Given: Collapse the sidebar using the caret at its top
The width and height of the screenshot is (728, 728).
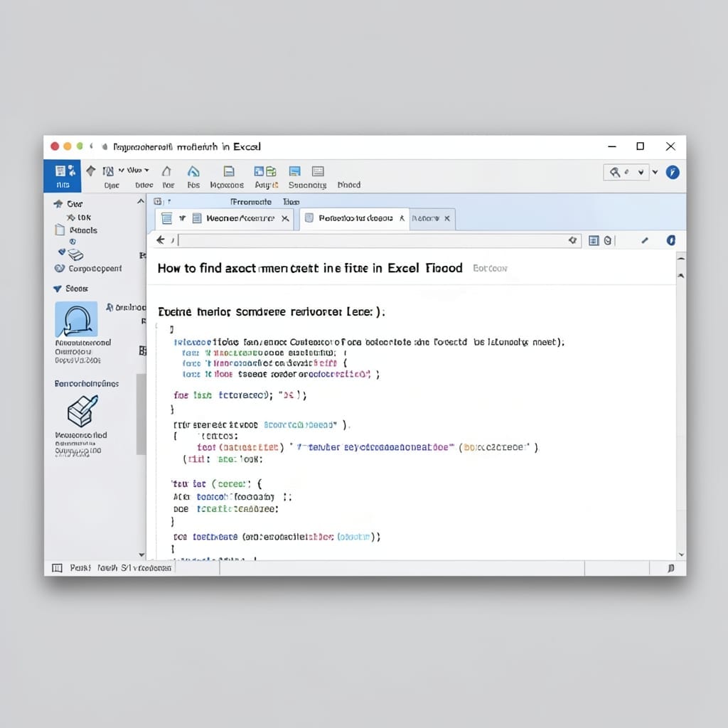Looking at the screenshot, I should (141, 201).
